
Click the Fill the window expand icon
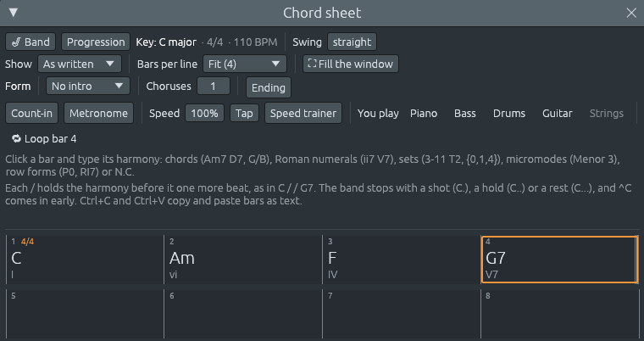pos(312,64)
